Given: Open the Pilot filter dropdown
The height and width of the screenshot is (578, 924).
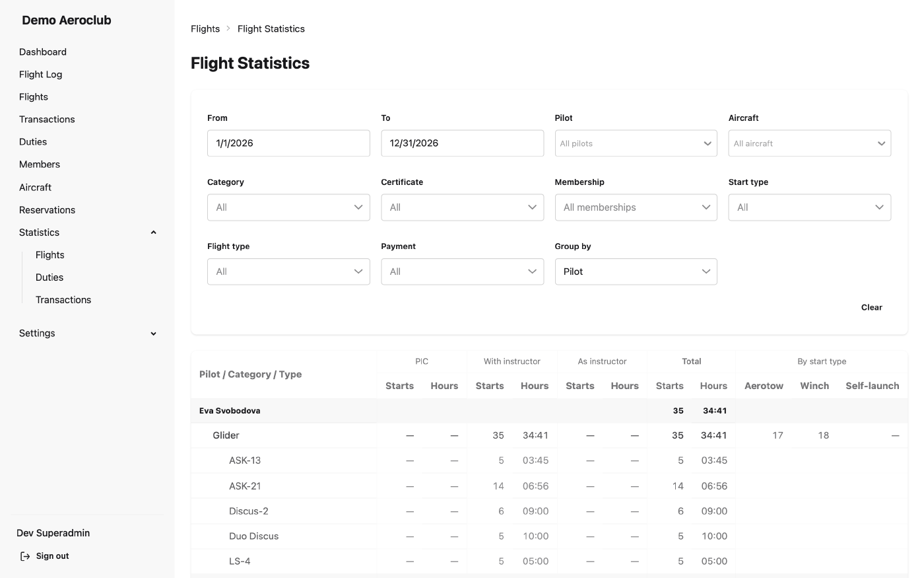Looking at the screenshot, I should click(x=636, y=143).
